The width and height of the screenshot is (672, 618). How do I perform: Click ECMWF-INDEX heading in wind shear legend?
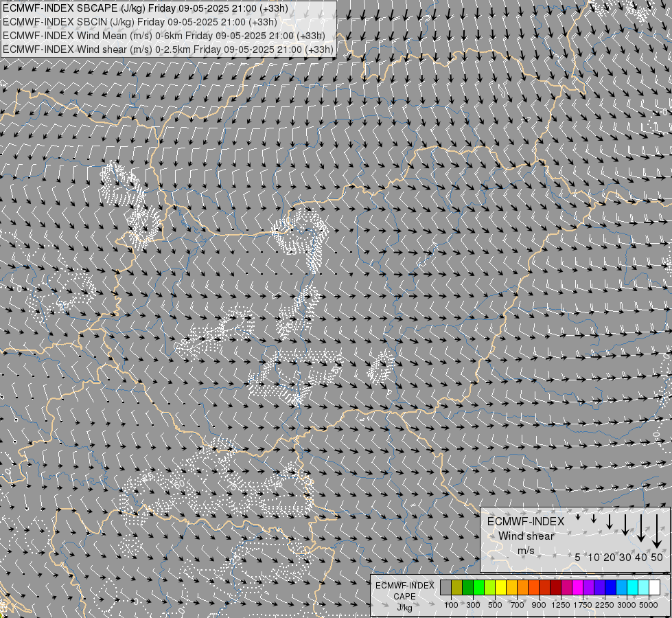coord(526,521)
